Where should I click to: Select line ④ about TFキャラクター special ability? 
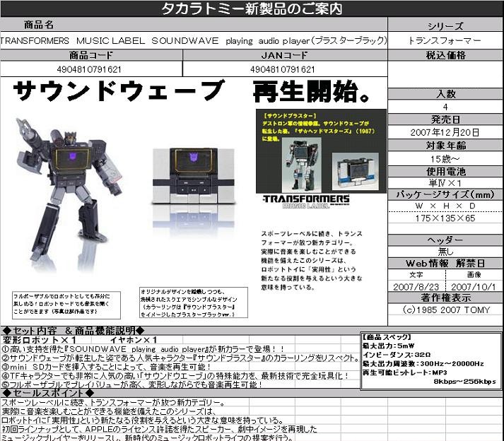pyautogui.click(x=175, y=375)
